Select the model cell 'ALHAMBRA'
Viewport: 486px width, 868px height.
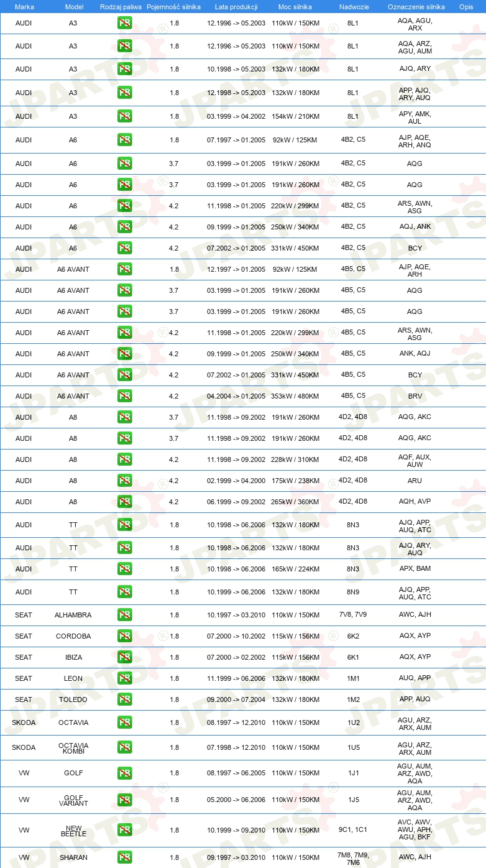73,615
